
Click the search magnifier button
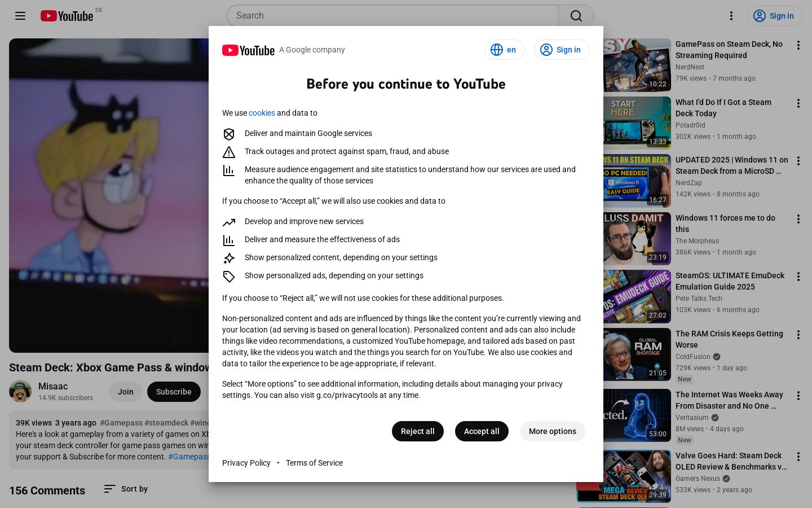(x=576, y=16)
